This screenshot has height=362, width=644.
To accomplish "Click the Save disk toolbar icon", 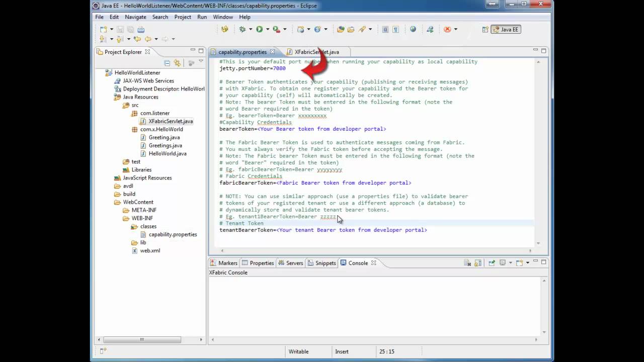I will click(x=120, y=29).
